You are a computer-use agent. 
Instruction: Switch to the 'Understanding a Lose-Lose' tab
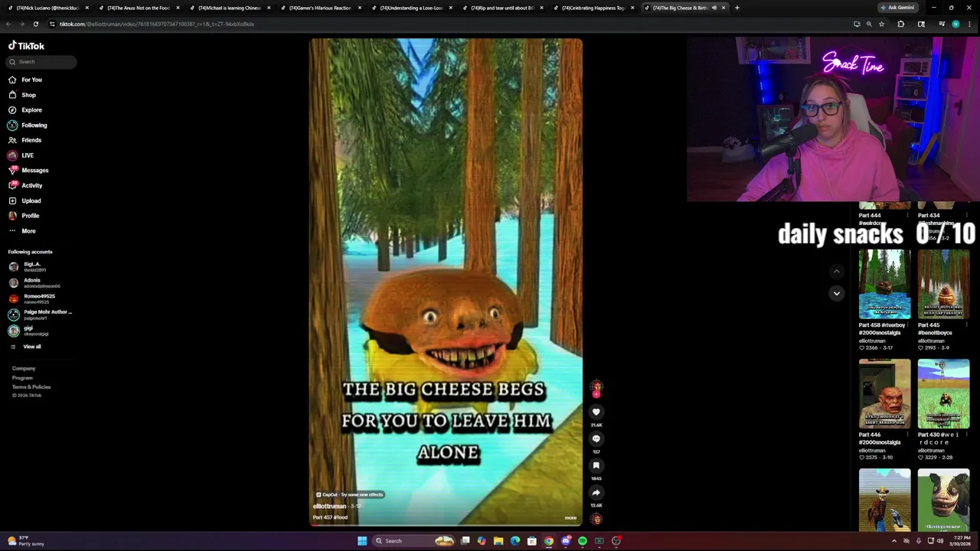410,8
